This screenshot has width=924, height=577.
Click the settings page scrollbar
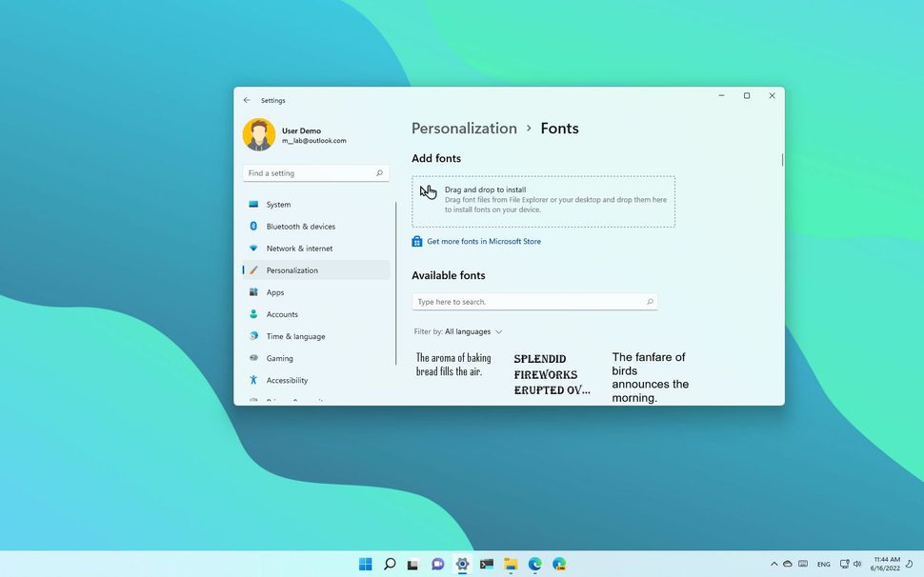781,160
